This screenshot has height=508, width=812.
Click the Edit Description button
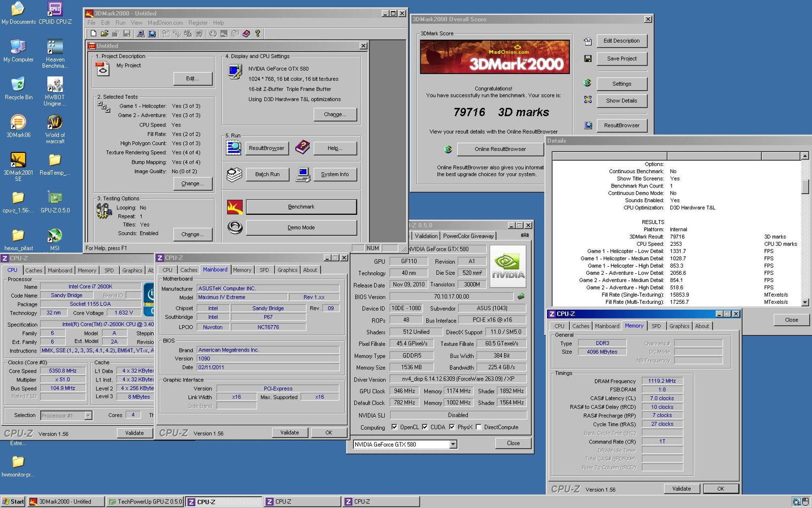click(622, 41)
